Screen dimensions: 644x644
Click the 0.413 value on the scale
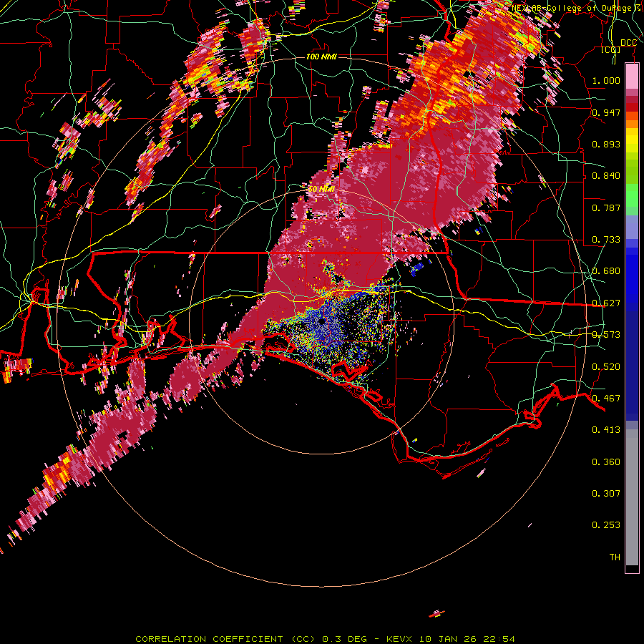[x=606, y=430]
